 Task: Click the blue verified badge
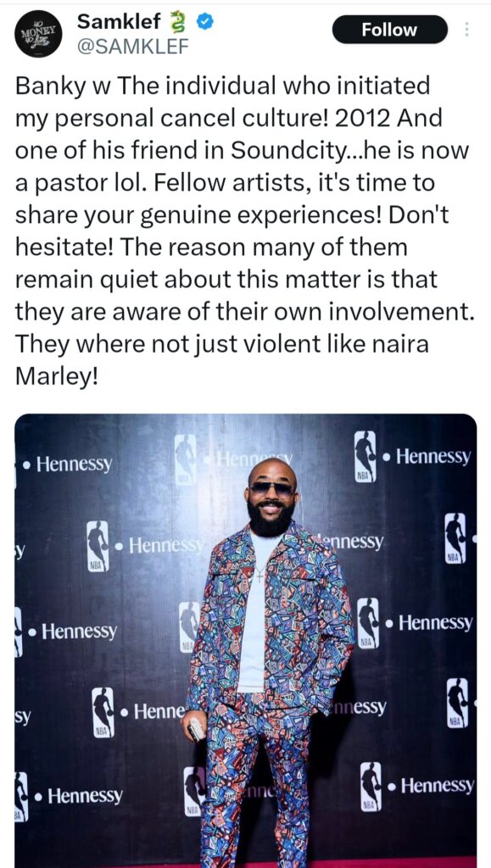point(204,22)
